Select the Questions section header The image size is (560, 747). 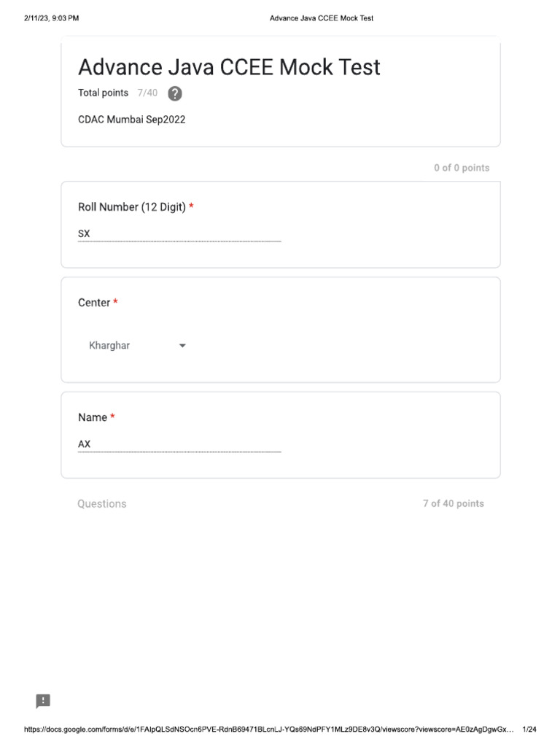[x=102, y=504]
